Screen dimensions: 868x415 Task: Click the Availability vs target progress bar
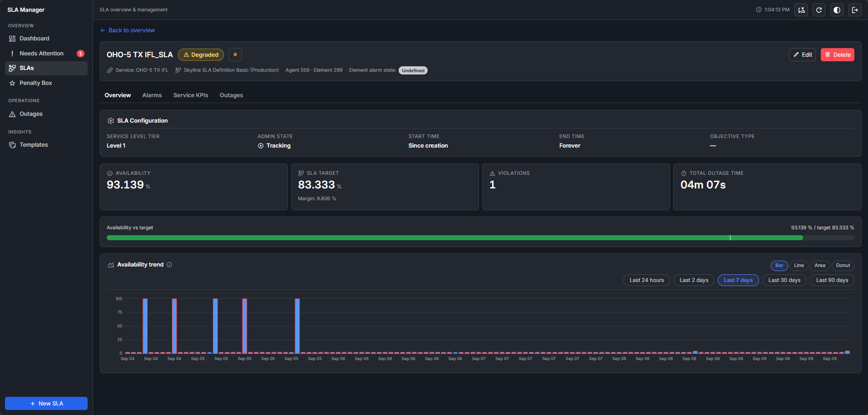[x=480, y=238]
